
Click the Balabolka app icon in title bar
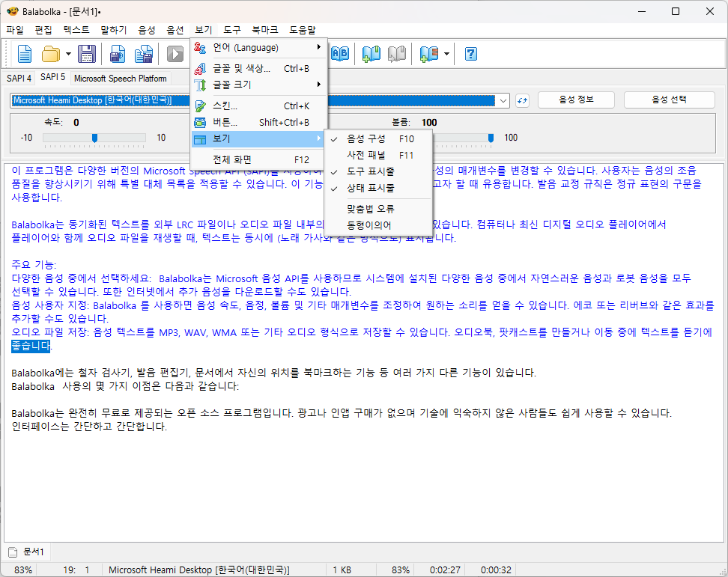12,11
